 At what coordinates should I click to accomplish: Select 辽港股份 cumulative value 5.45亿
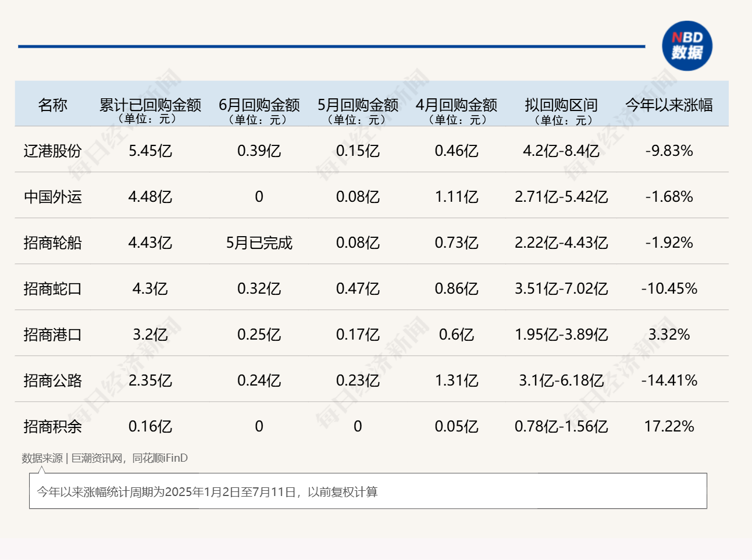coord(150,151)
